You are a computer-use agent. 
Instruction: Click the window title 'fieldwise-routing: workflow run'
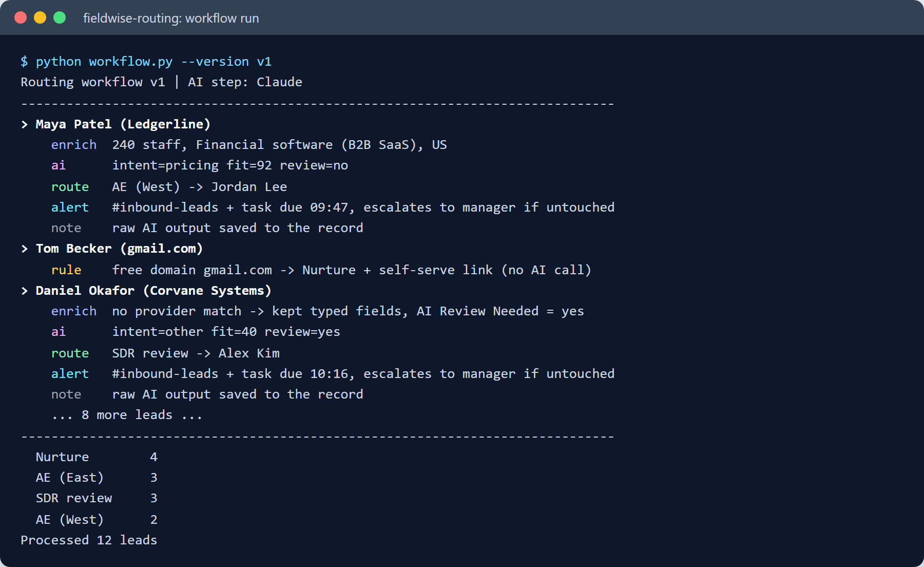coord(171,18)
